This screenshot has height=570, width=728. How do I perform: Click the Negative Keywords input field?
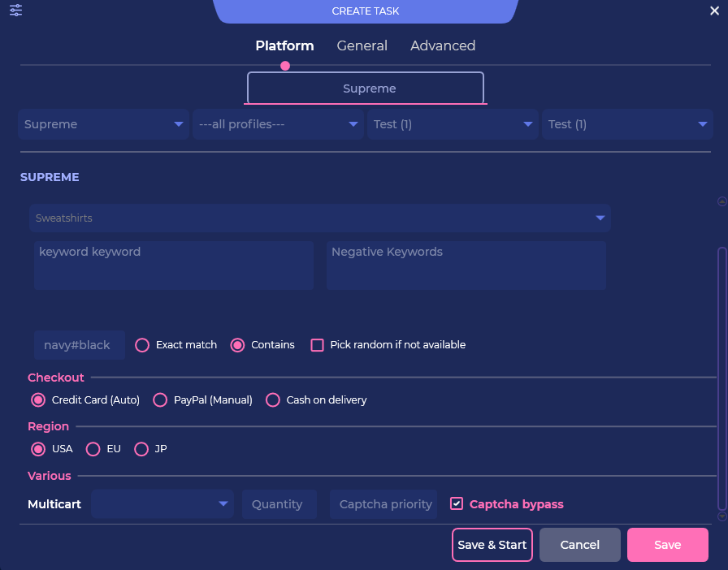coord(466,266)
